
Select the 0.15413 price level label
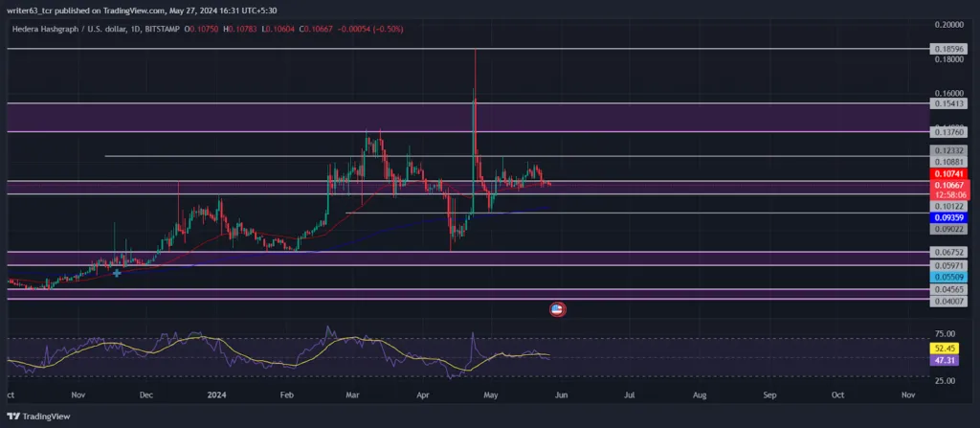tap(948, 103)
